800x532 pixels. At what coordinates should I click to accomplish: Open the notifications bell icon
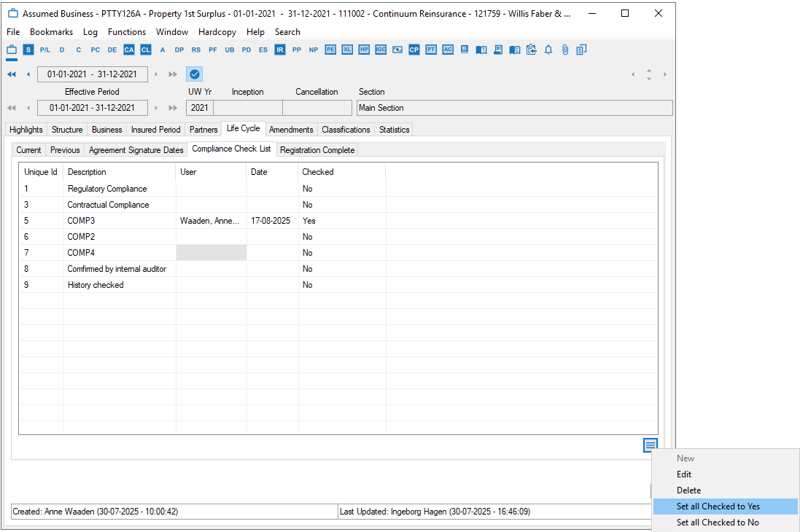click(548, 50)
